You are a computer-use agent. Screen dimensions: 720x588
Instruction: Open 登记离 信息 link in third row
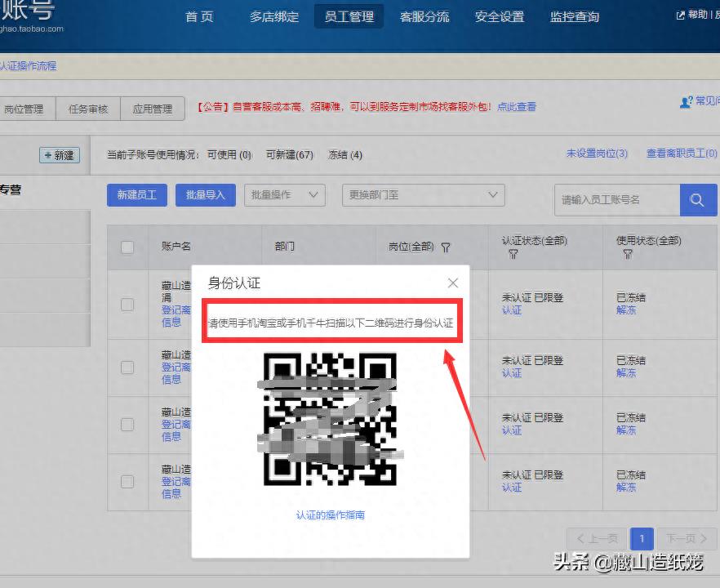(176, 430)
